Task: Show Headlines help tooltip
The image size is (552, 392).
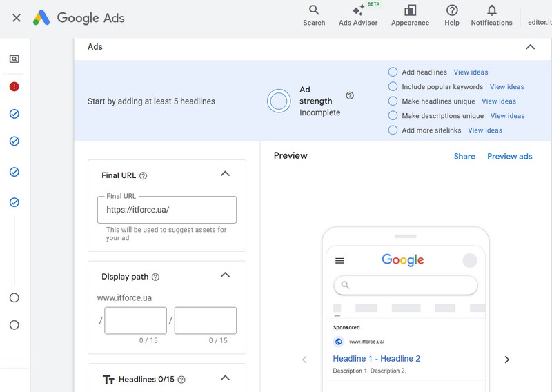Action: click(x=181, y=380)
